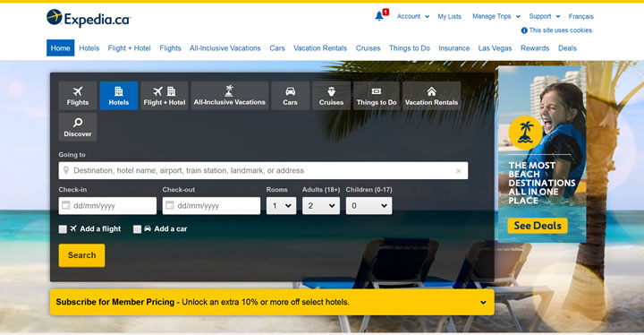Open the notifications bell icon
Viewport: 644px width, 335px height.
coord(379,16)
